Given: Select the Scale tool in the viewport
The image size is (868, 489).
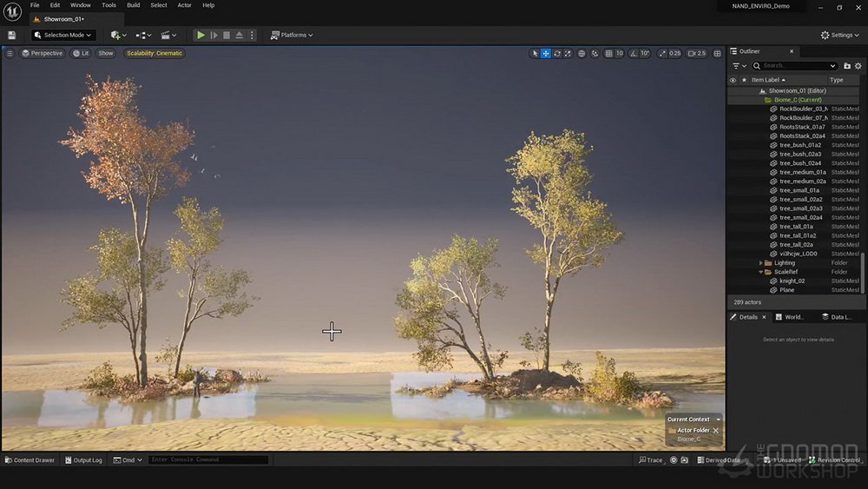Looking at the screenshot, I should (x=568, y=53).
